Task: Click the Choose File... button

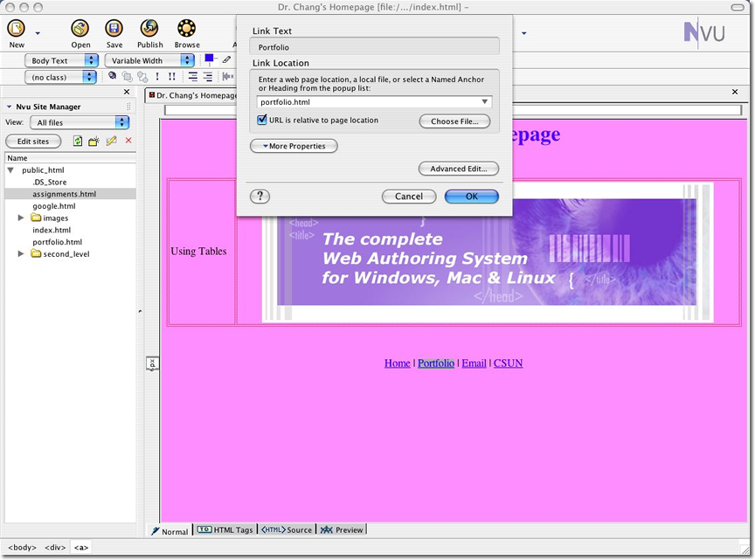Action: (454, 121)
